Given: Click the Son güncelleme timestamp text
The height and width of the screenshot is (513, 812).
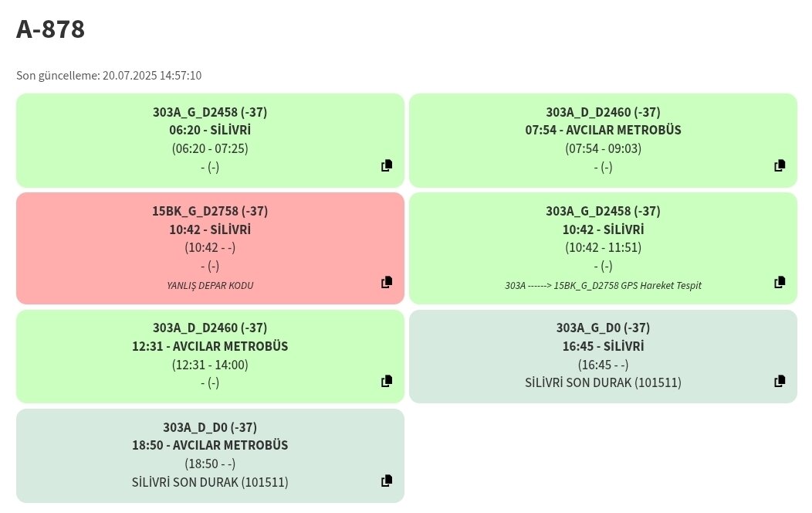Looking at the screenshot, I should (109, 76).
